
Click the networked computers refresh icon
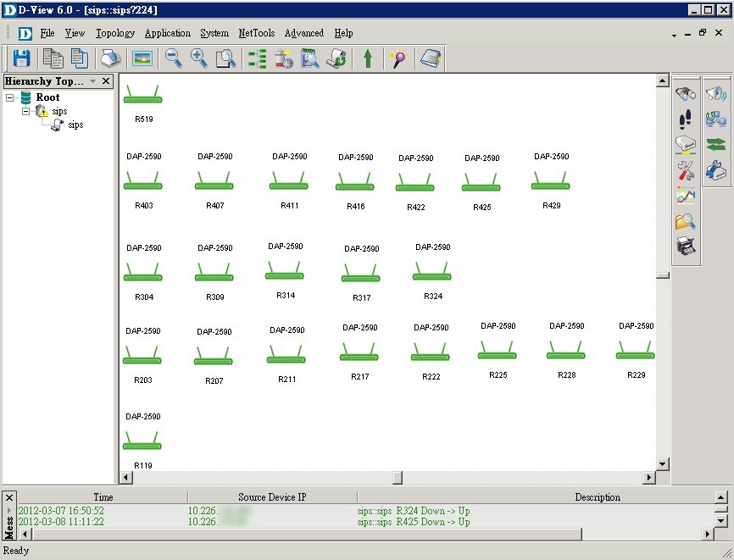(716, 119)
